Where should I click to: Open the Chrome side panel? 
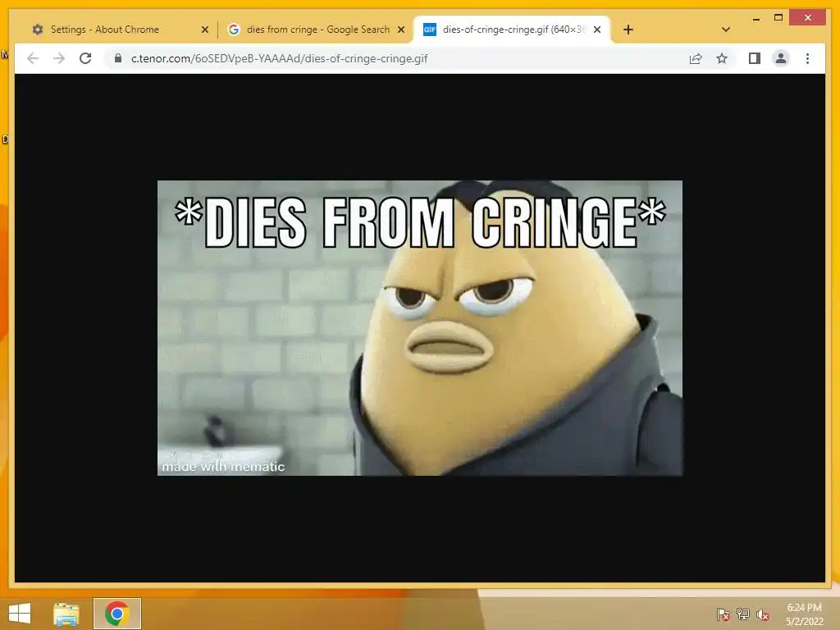point(755,58)
